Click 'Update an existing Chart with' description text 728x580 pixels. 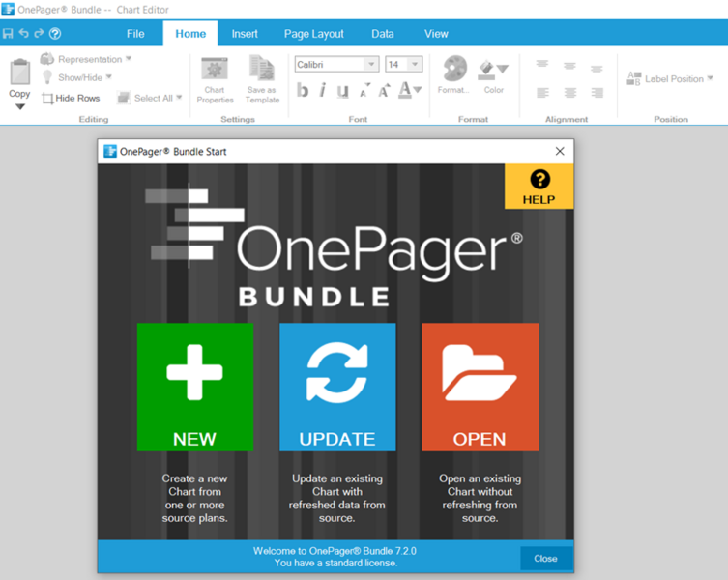tap(337, 485)
